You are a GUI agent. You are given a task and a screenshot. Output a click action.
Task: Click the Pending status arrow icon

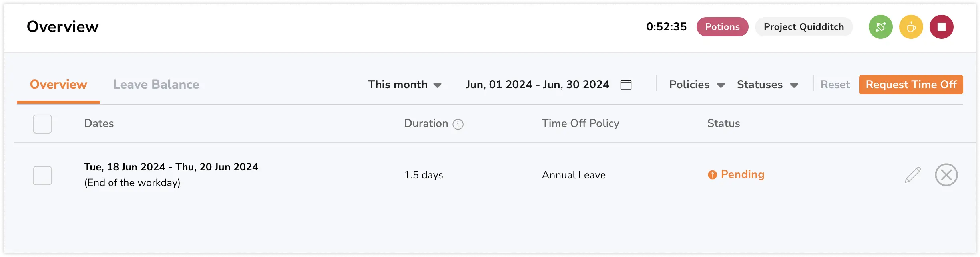tap(713, 174)
